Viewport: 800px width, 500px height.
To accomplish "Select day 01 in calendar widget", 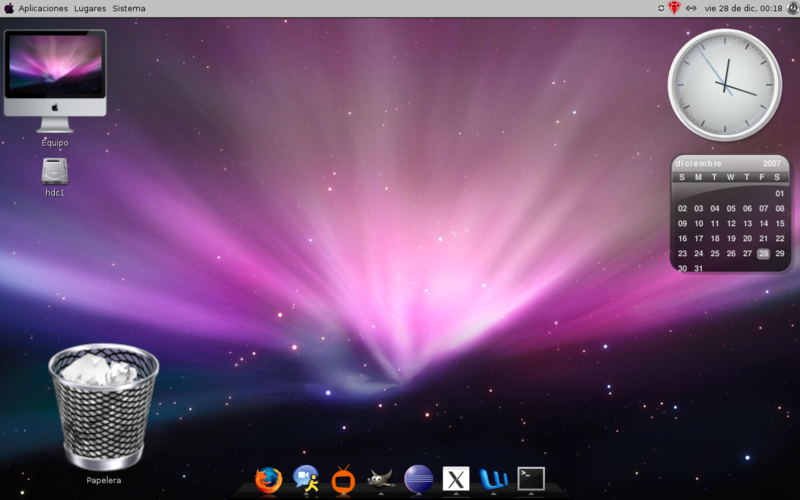I will tap(780, 193).
